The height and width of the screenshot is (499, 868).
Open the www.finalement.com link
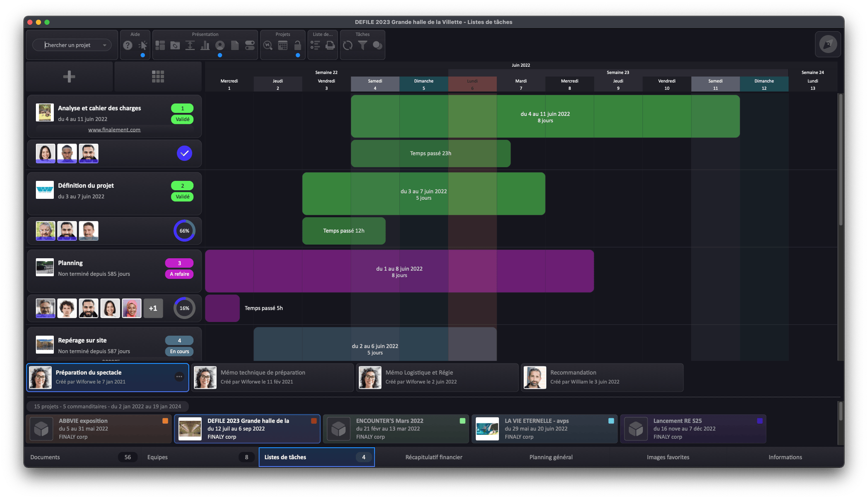pyautogui.click(x=114, y=130)
